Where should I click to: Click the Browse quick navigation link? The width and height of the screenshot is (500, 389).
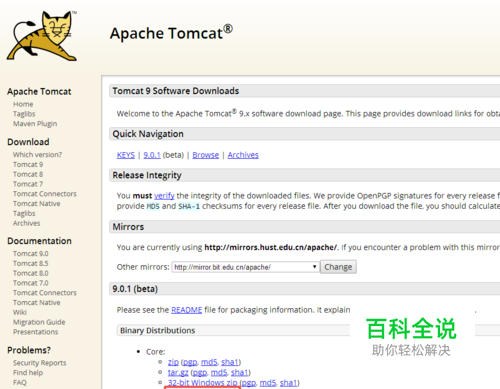(206, 155)
